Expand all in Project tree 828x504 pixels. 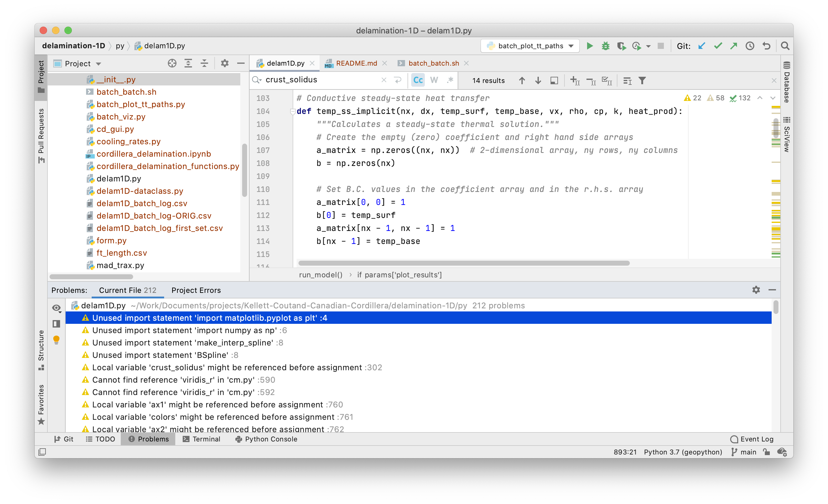[x=188, y=63]
